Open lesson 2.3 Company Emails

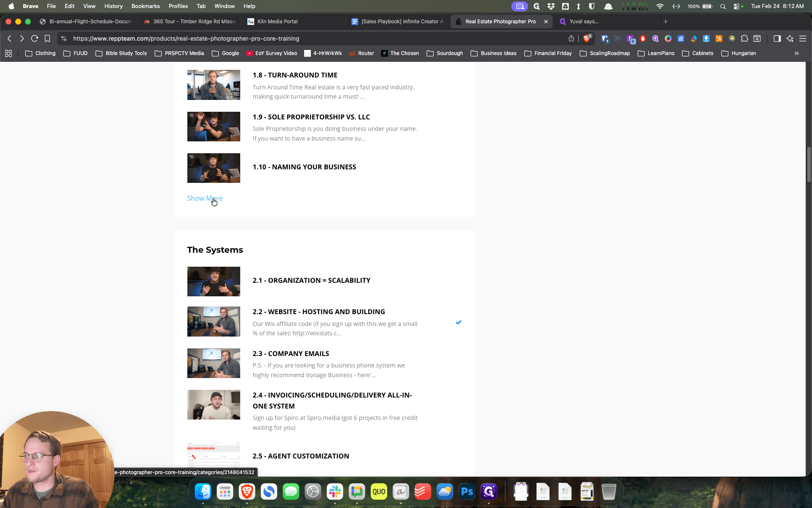pyautogui.click(x=291, y=353)
